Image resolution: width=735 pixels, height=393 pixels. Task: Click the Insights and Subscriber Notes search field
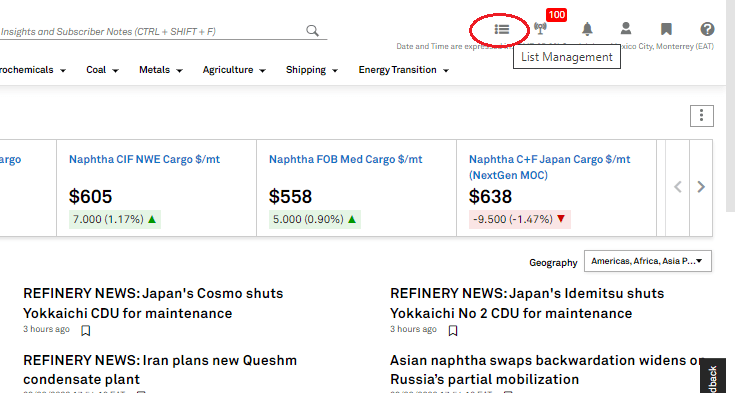[150, 31]
